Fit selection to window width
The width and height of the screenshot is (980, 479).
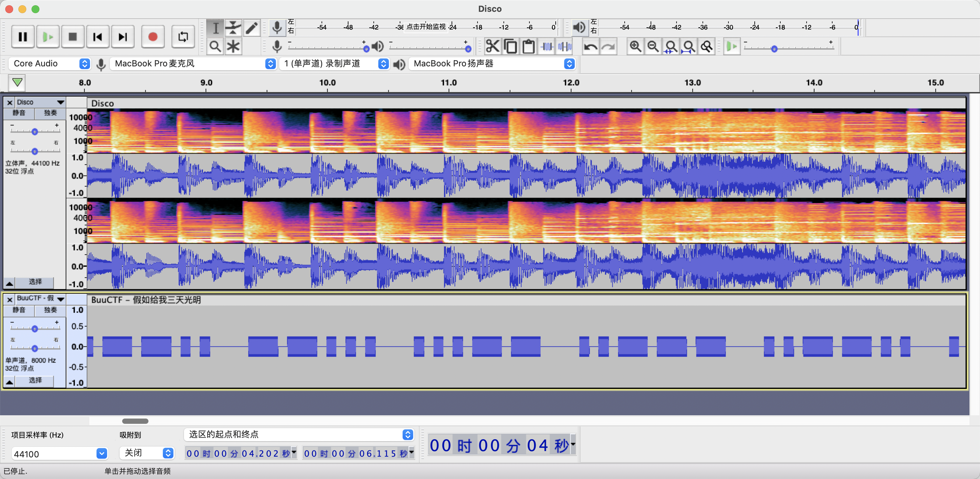[671, 46]
